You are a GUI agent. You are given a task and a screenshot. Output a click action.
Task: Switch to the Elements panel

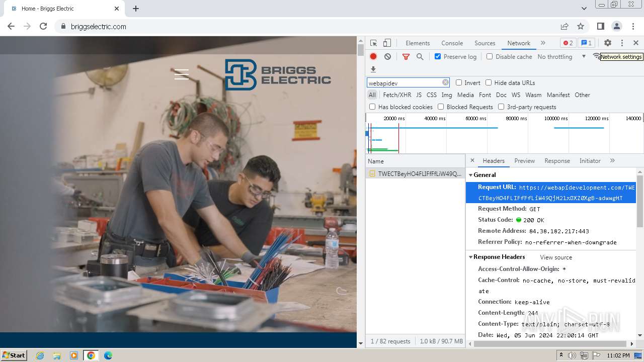[x=418, y=43]
